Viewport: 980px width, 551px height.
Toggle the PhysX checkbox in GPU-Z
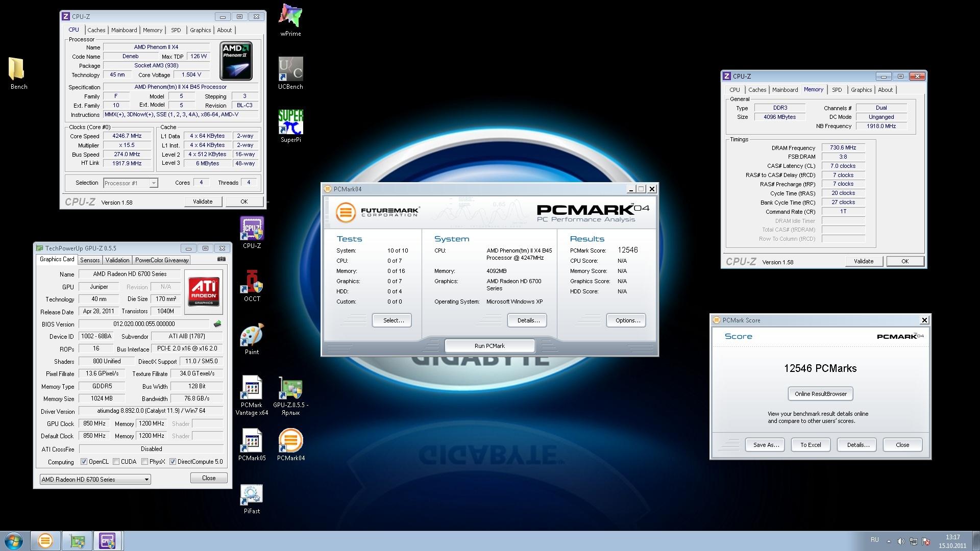145,462
